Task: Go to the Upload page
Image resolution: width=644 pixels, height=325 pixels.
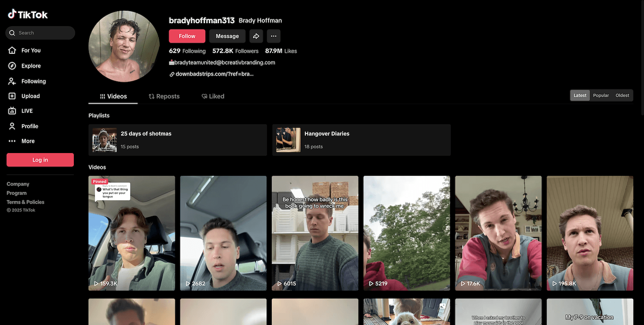Action: coord(30,96)
